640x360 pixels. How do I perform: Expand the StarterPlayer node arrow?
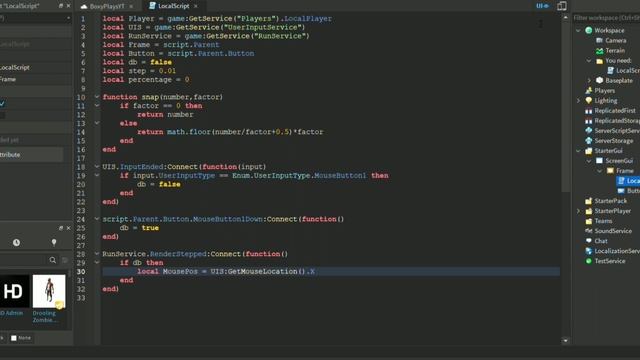[578, 211]
